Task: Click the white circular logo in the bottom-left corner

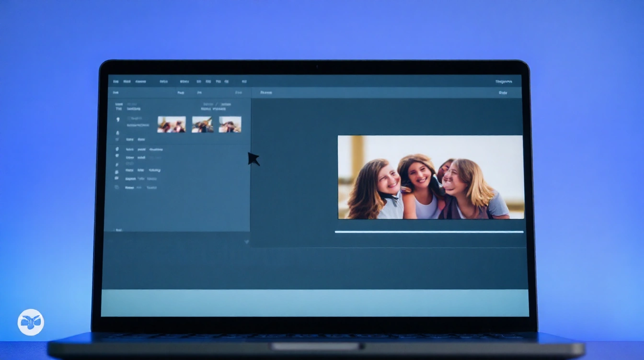Action: [x=31, y=322]
